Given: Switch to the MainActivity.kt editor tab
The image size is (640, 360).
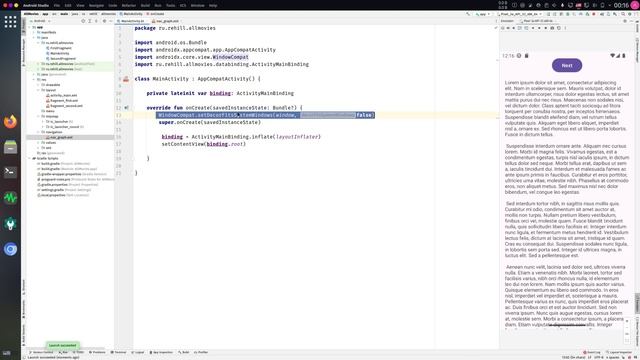Looking at the screenshot, I should click(132, 21).
